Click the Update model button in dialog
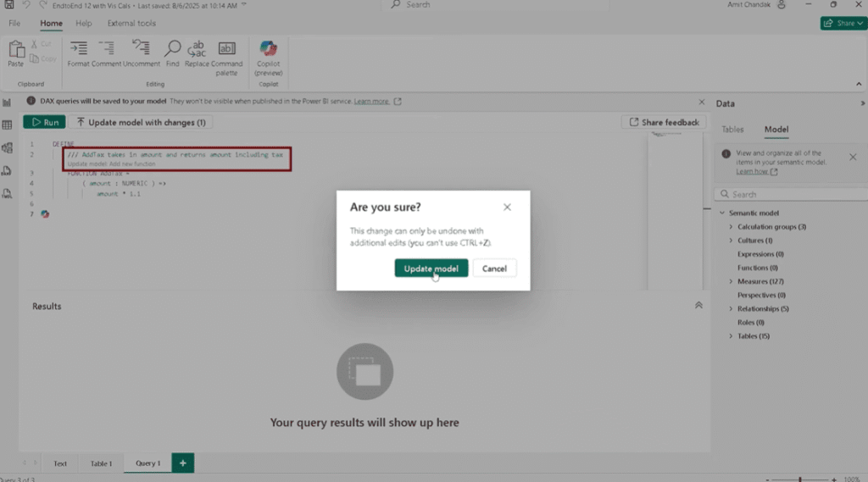Viewport: 868px width, 482px height. click(x=431, y=269)
